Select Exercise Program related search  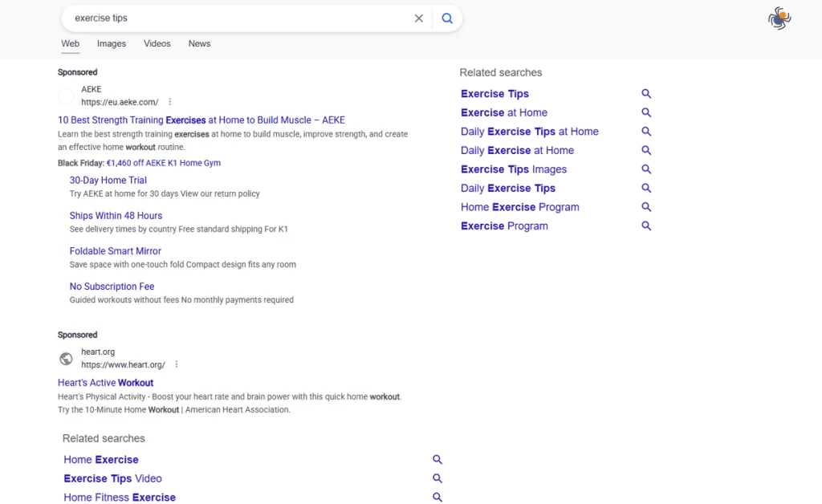[x=504, y=226]
